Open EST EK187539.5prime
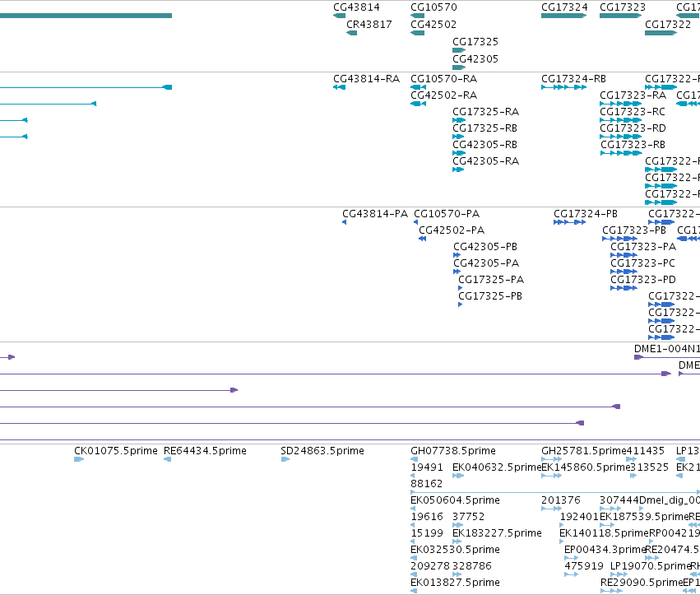Viewport: 700px width, 595px height. click(644, 518)
